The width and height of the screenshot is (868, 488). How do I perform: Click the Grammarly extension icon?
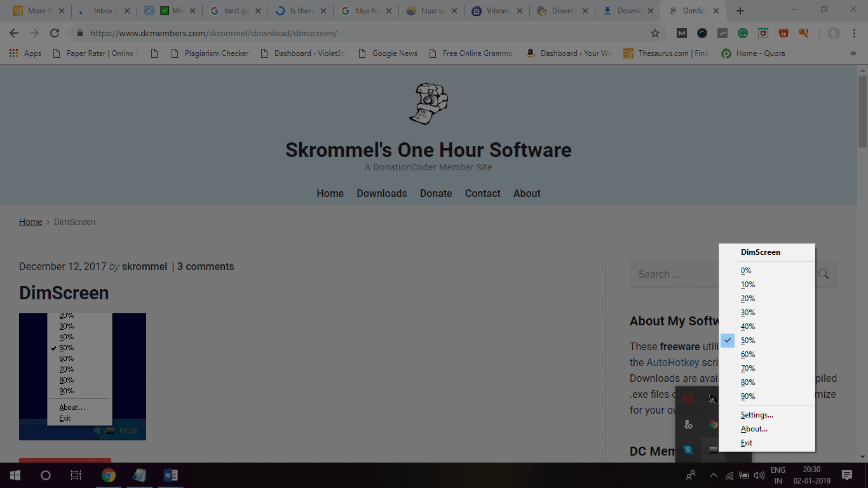point(743,33)
